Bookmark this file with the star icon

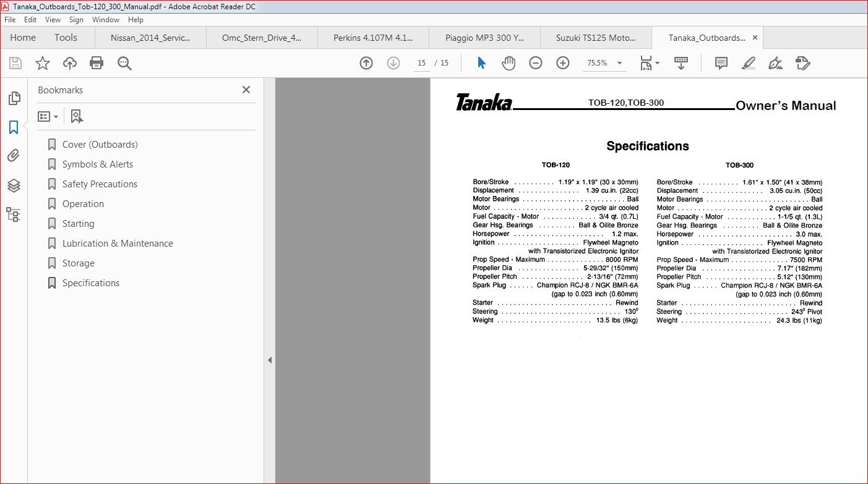(43, 63)
